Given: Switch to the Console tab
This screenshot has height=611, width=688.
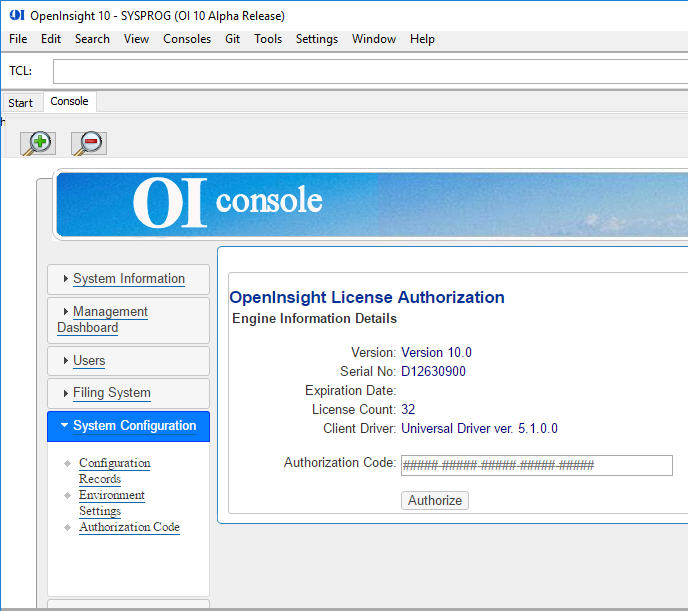Looking at the screenshot, I should [x=69, y=101].
